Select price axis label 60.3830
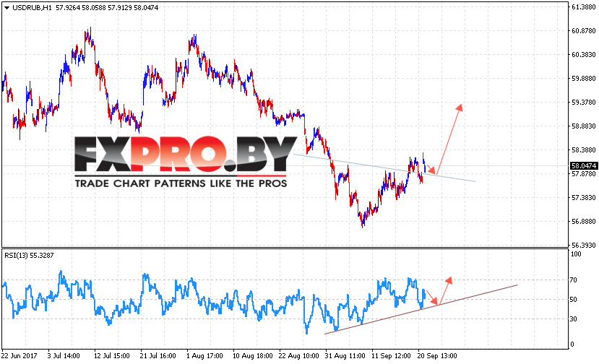The width and height of the screenshot is (599, 364). click(583, 55)
